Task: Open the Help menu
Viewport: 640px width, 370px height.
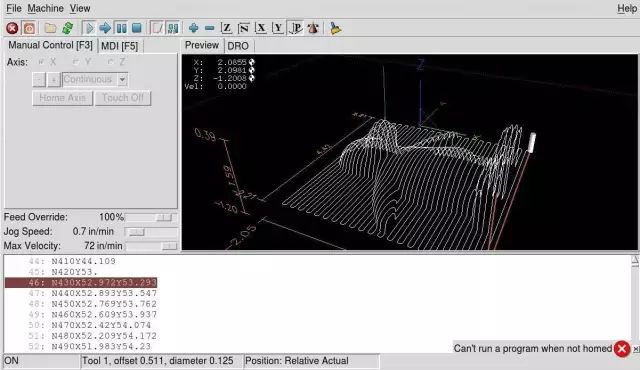Action: tap(627, 8)
